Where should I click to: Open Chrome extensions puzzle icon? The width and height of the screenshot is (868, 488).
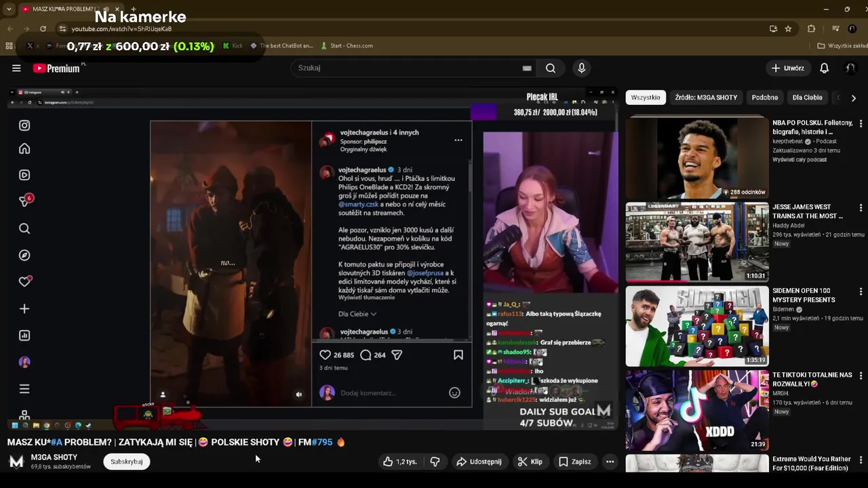click(x=811, y=28)
